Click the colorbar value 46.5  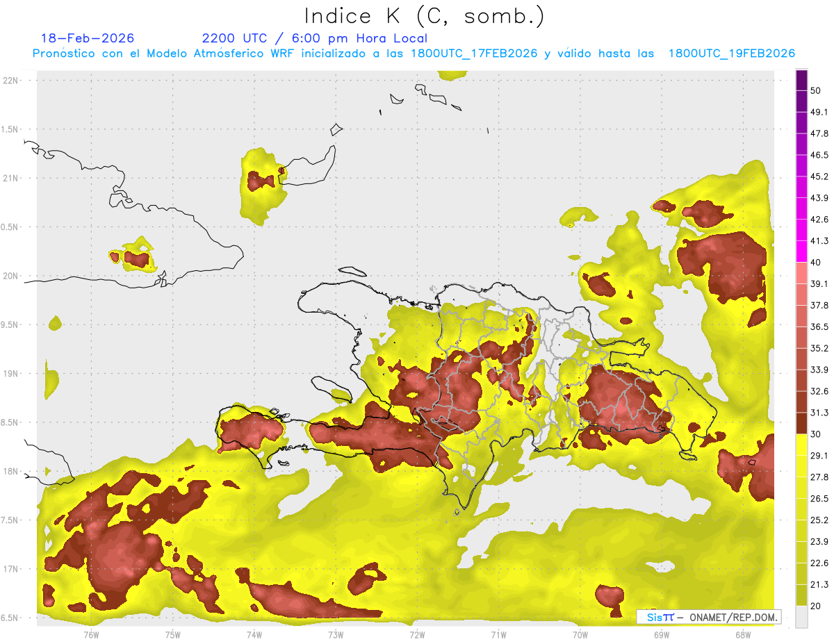point(819,155)
